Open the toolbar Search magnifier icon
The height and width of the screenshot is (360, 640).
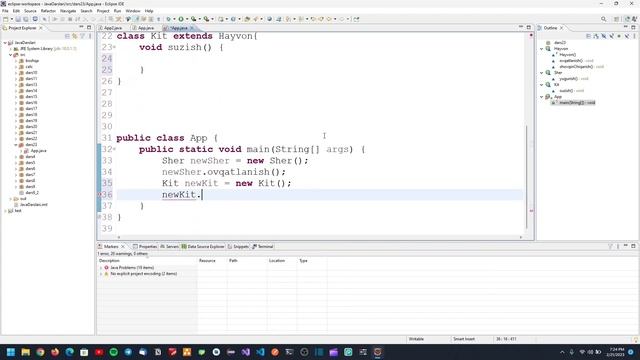pyautogui.click(x=604, y=19)
